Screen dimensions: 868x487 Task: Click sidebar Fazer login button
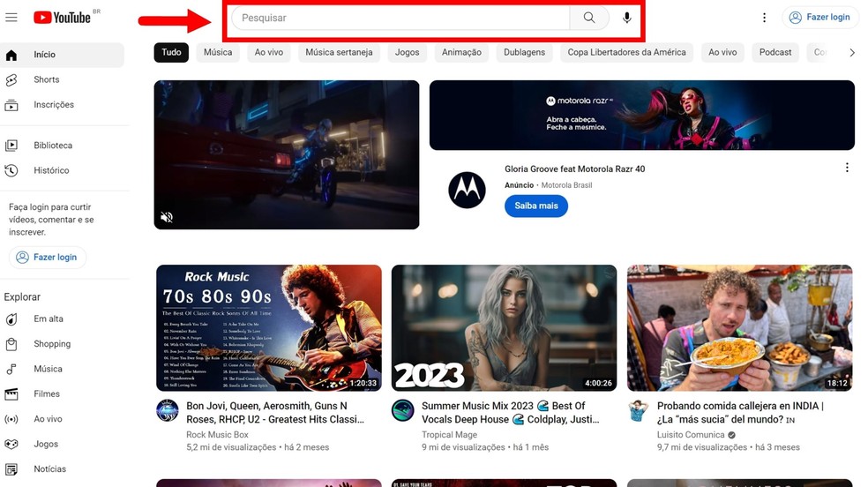pyautogui.click(x=48, y=258)
